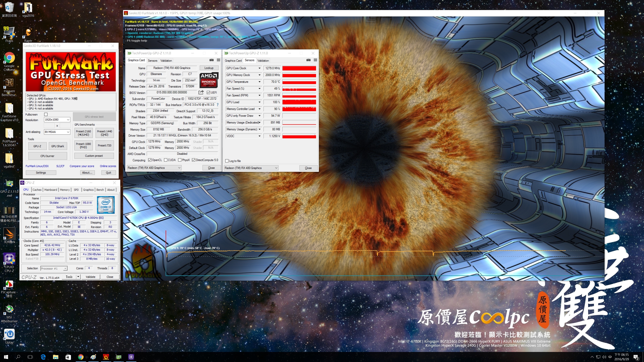Click screenshot camera icon in left GPU-Z window
The image size is (644, 362).
[211, 60]
